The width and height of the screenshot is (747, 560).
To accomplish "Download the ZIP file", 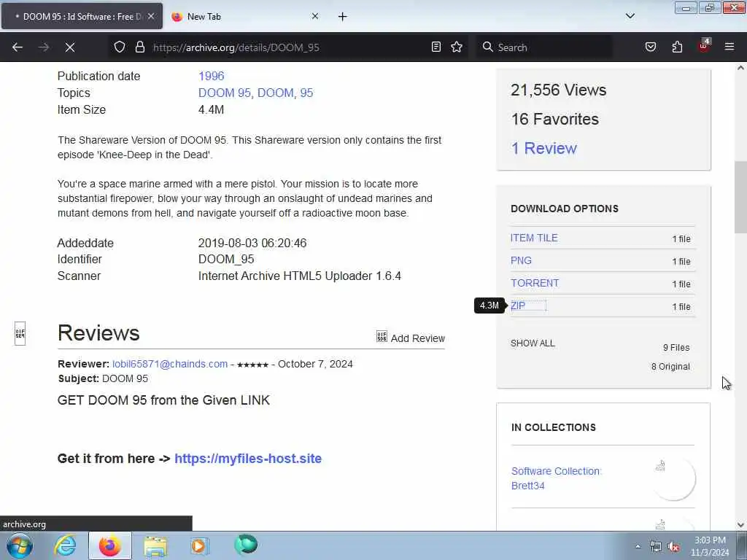I will [x=518, y=306].
